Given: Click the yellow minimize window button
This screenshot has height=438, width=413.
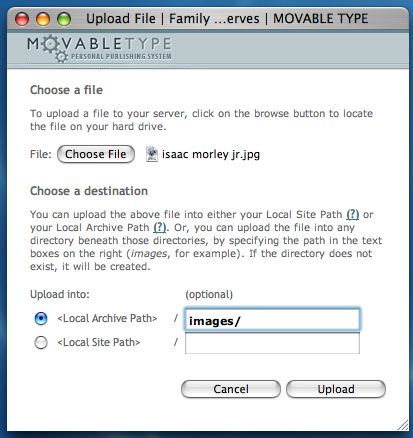Looking at the screenshot, I should (x=43, y=19).
